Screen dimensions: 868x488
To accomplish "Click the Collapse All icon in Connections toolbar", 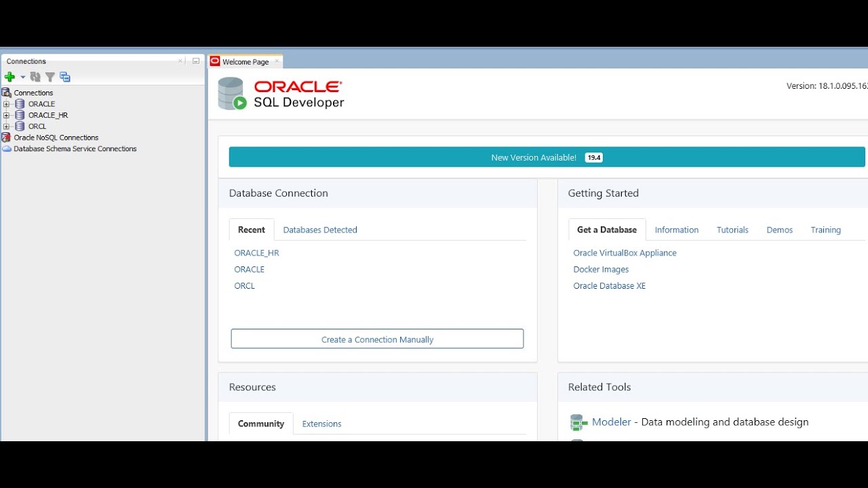I will 65,77.
